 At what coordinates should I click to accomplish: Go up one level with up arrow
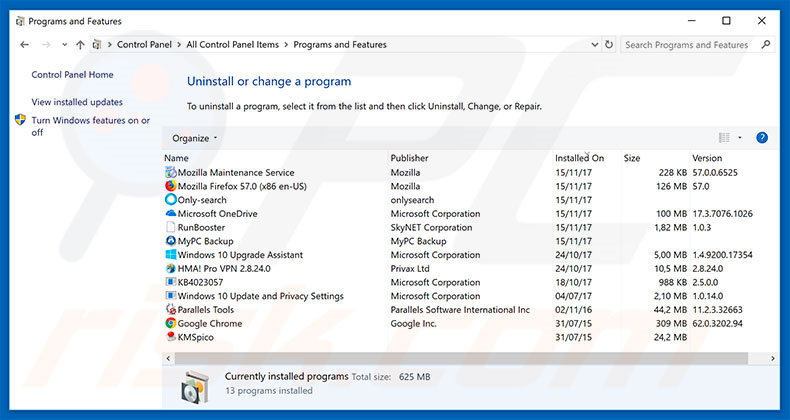80,45
